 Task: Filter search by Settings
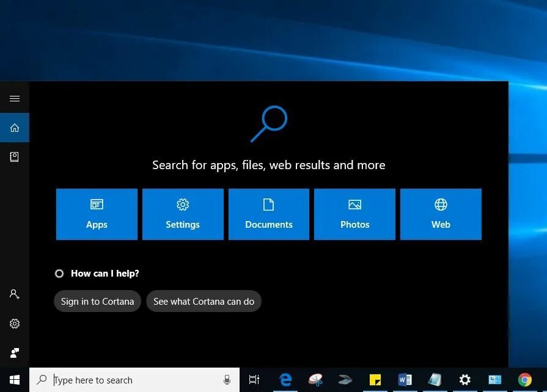tap(183, 214)
